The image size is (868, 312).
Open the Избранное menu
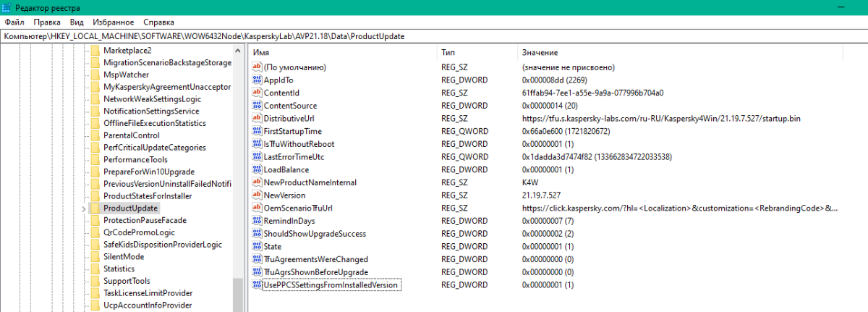[x=114, y=22]
